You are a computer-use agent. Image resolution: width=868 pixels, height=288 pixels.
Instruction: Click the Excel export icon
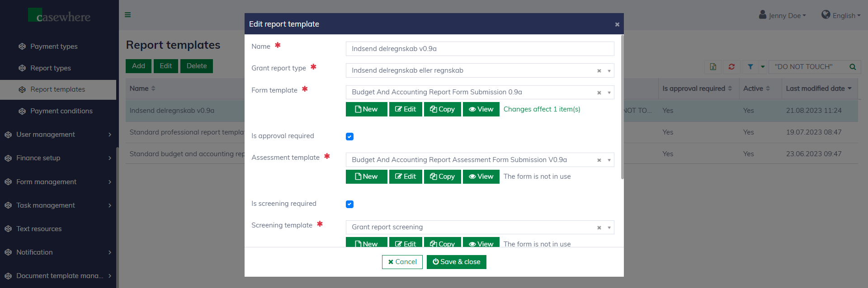pyautogui.click(x=713, y=67)
